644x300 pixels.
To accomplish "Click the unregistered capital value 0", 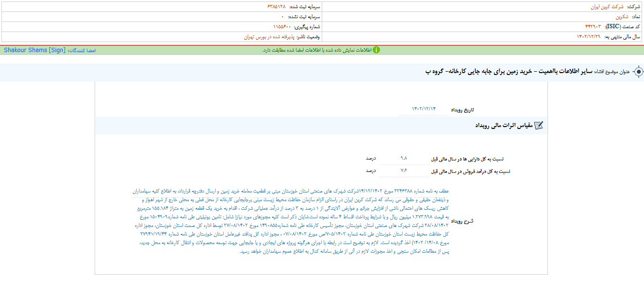I will point(282,16).
